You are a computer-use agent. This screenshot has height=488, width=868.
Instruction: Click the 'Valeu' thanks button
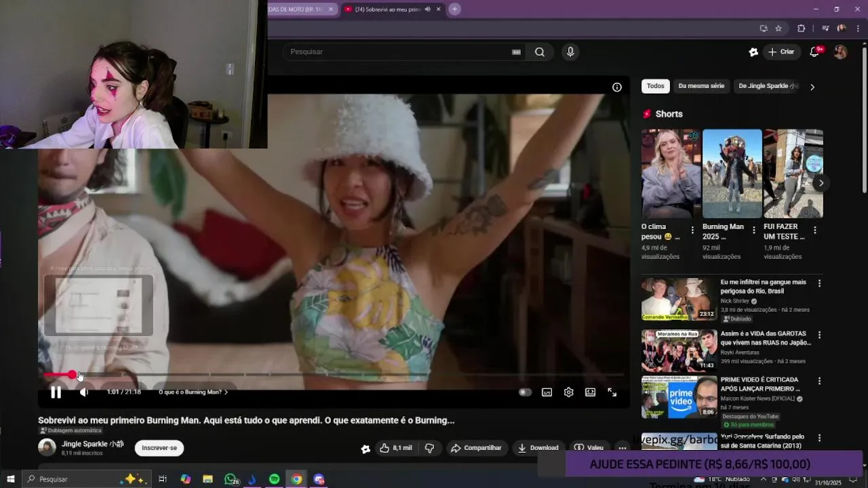(589, 447)
